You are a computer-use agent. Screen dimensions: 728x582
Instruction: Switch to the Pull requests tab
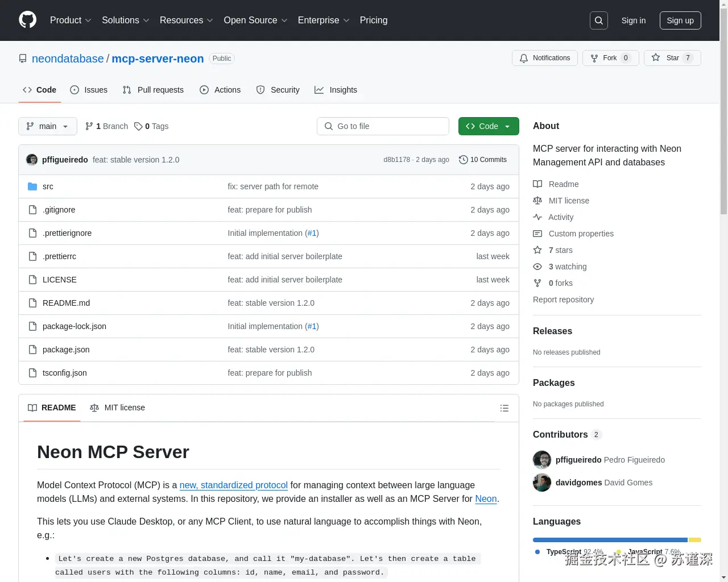point(153,90)
